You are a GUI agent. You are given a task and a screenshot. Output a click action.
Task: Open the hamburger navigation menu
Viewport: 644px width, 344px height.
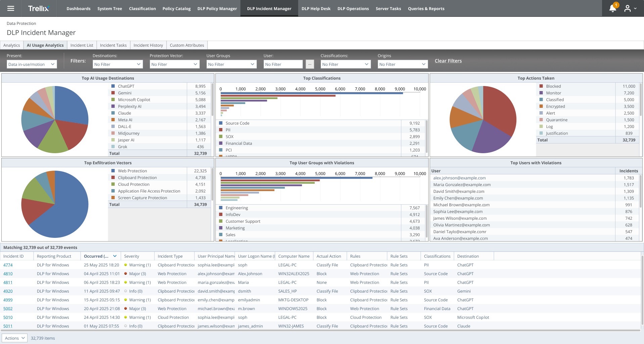(x=11, y=8)
